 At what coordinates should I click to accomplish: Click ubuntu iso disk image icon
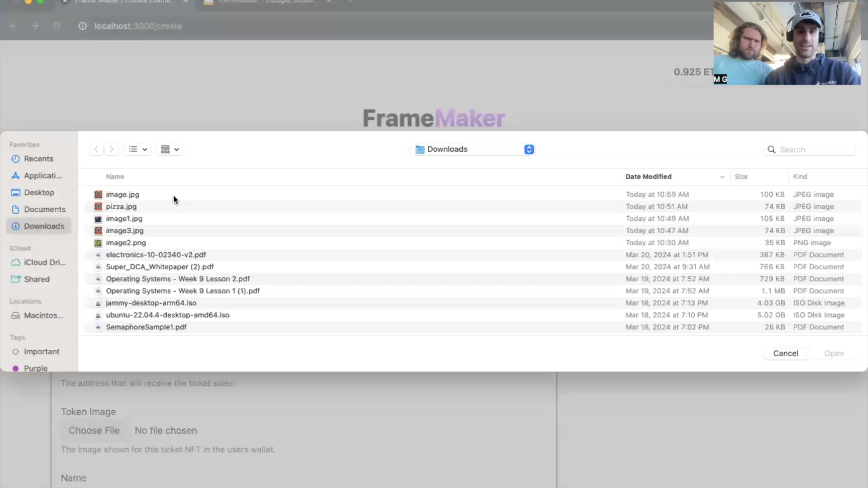(x=98, y=315)
